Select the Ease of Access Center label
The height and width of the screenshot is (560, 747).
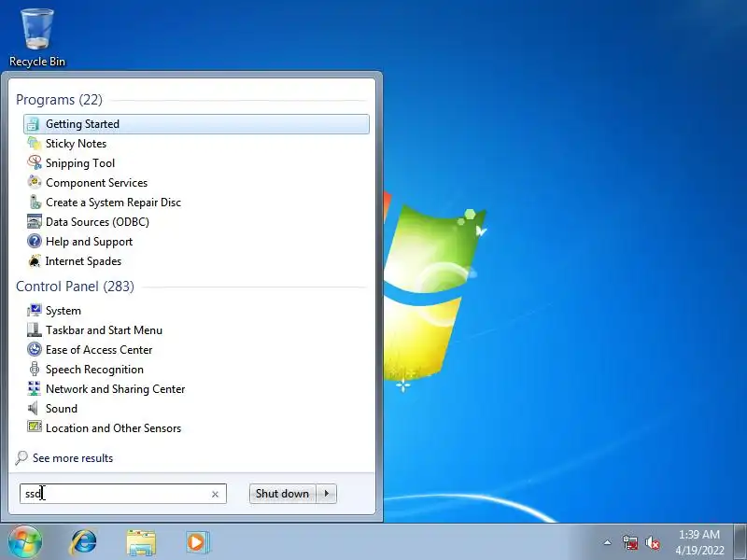point(99,349)
